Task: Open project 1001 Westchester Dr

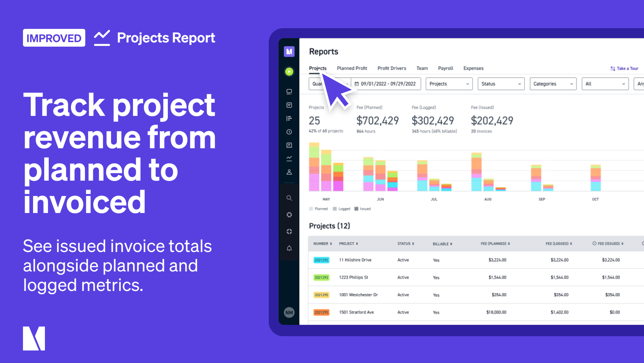Action: [358, 295]
